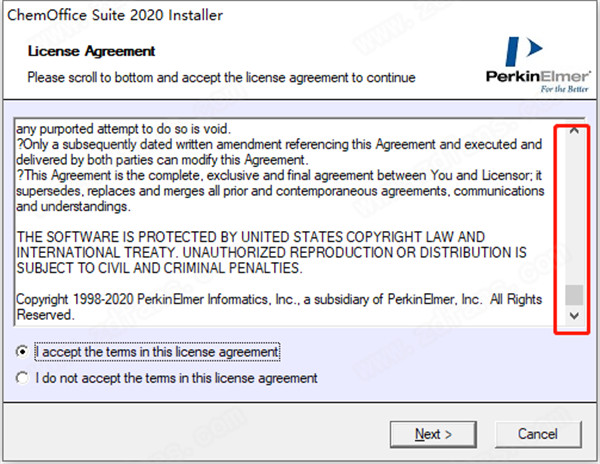
Task: Choose "I do not accept the terms" option
Action: point(23,378)
